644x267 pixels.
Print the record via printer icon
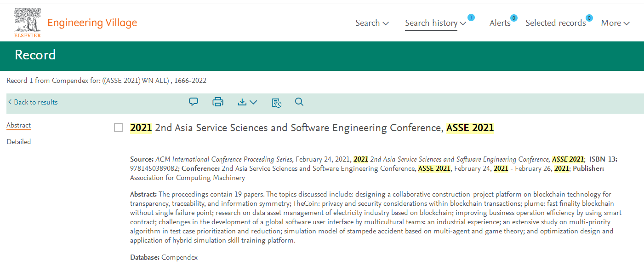(x=218, y=102)
